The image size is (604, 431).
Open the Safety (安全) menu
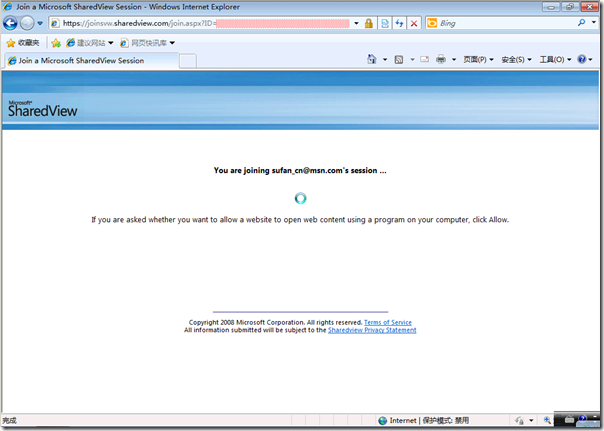tap(516, 59)
